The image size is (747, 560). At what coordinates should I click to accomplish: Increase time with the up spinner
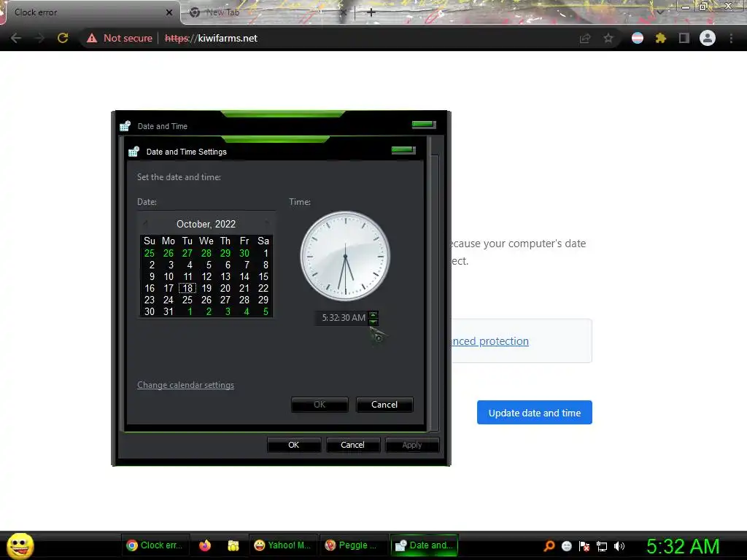tap(373, 314)
